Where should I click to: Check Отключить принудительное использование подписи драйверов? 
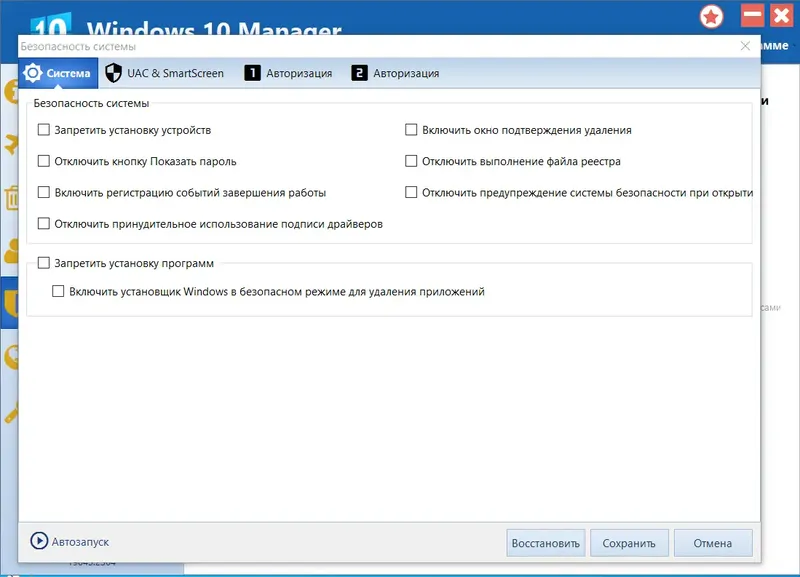pos(44,223)
